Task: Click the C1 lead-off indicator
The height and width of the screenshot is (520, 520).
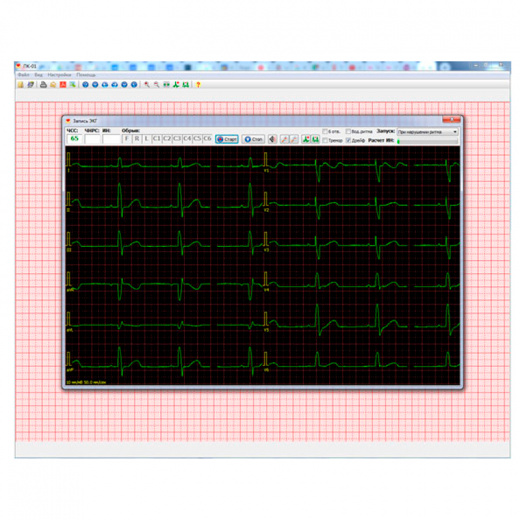Action: click(x=156, y=139)
